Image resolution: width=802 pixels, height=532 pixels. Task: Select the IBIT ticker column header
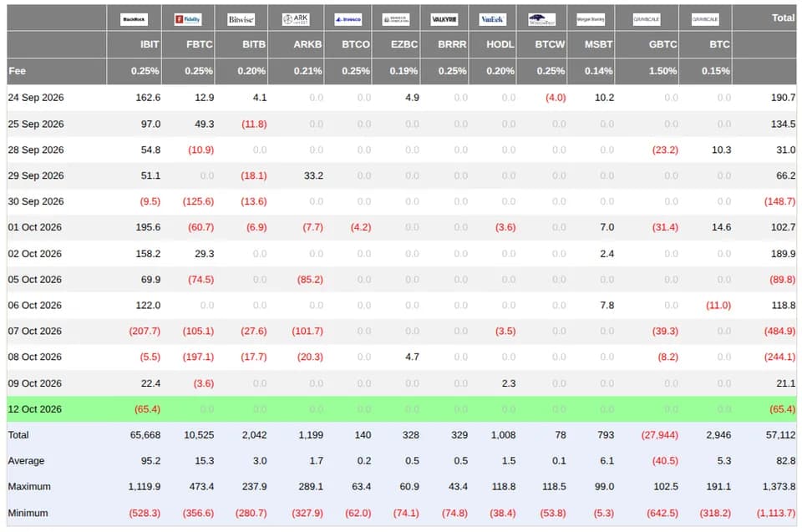(x=150, y=44)
